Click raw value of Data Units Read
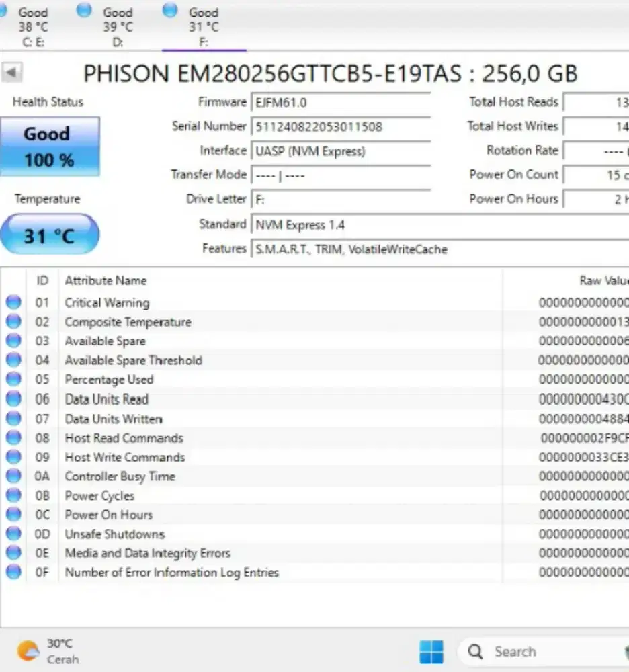Image resolution: width=629 pixels, height=672 pixels. [583, 399]
